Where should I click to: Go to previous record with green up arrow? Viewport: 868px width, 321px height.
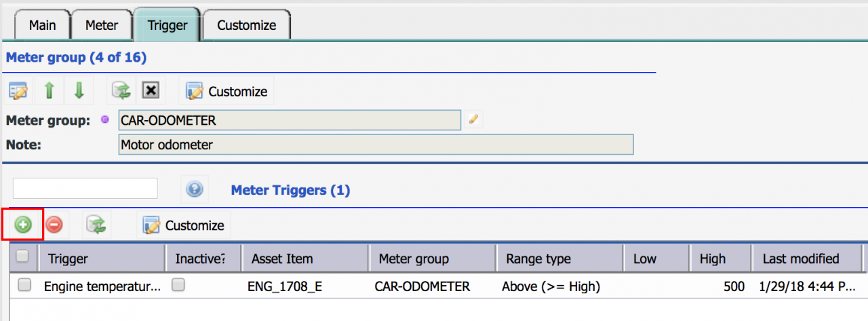49,91
